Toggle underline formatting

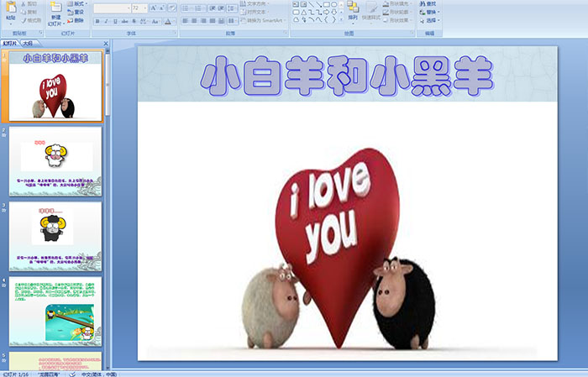click(x=115, y=21)
